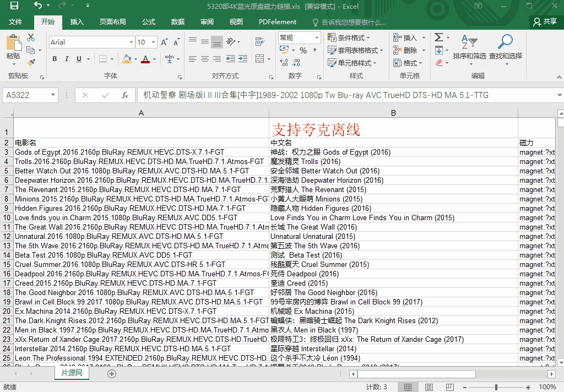
Task: Click the increase font size icon
Action: 164,42
